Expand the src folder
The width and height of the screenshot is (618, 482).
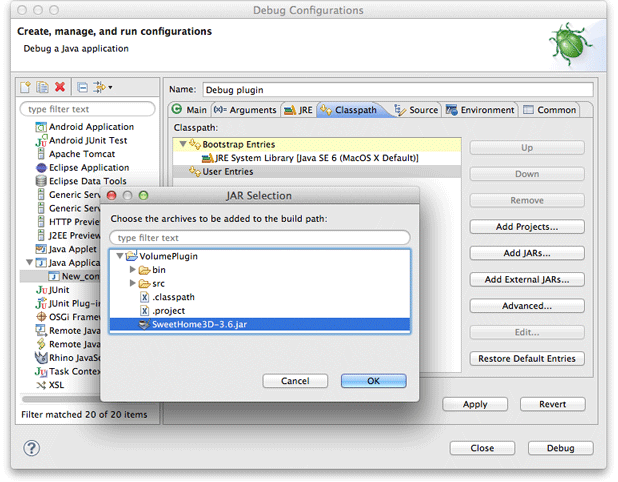133,284
